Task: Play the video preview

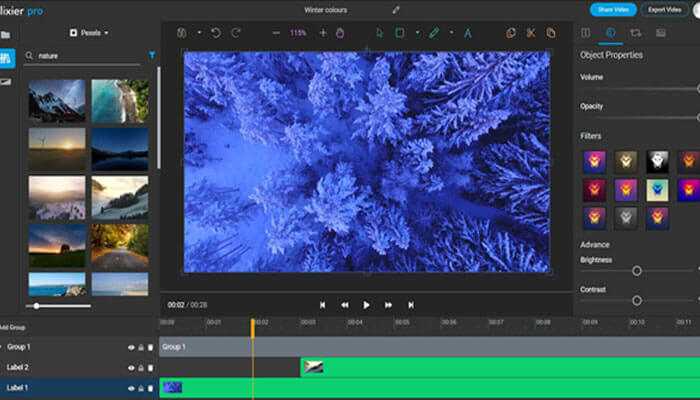Action: (366, 305)
